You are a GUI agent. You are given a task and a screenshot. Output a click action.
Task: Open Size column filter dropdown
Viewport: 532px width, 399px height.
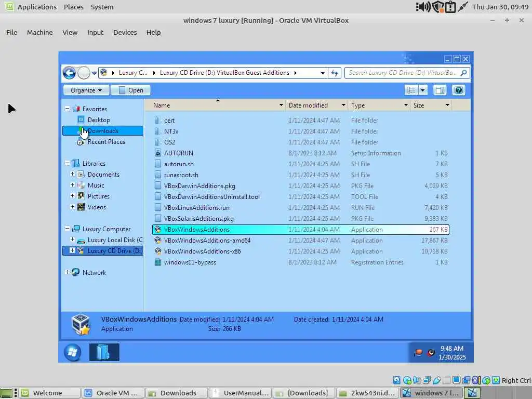click(447, 105)
